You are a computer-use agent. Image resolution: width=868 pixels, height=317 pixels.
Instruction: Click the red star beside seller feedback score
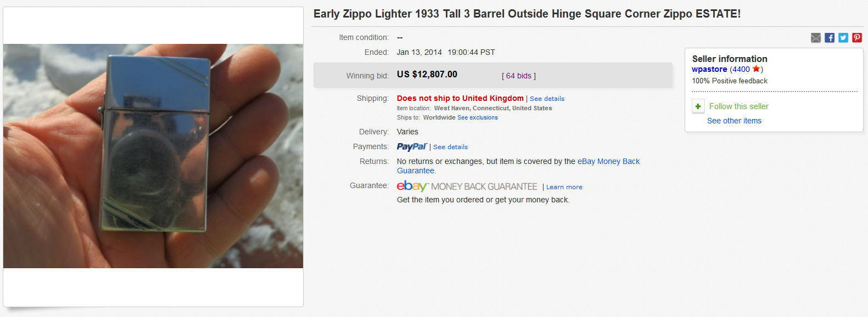pyautogui.click(x=757, y=69)
